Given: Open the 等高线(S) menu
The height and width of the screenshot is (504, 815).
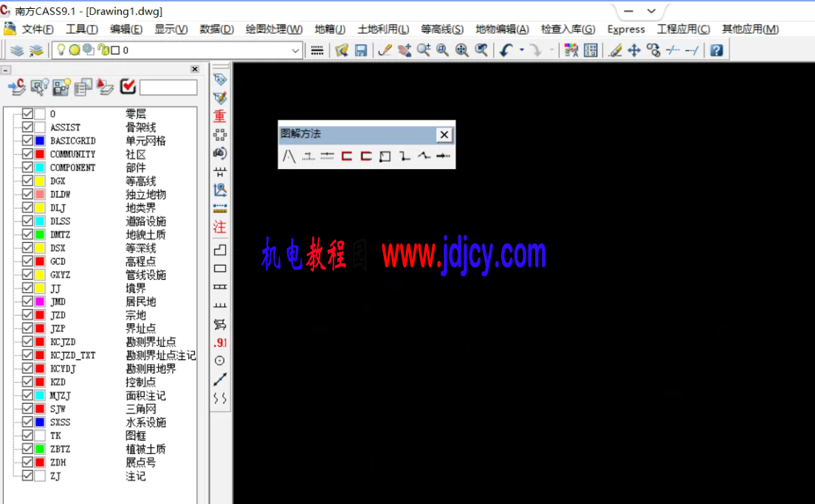Looking at the screenshot, I should click(441, 29).
